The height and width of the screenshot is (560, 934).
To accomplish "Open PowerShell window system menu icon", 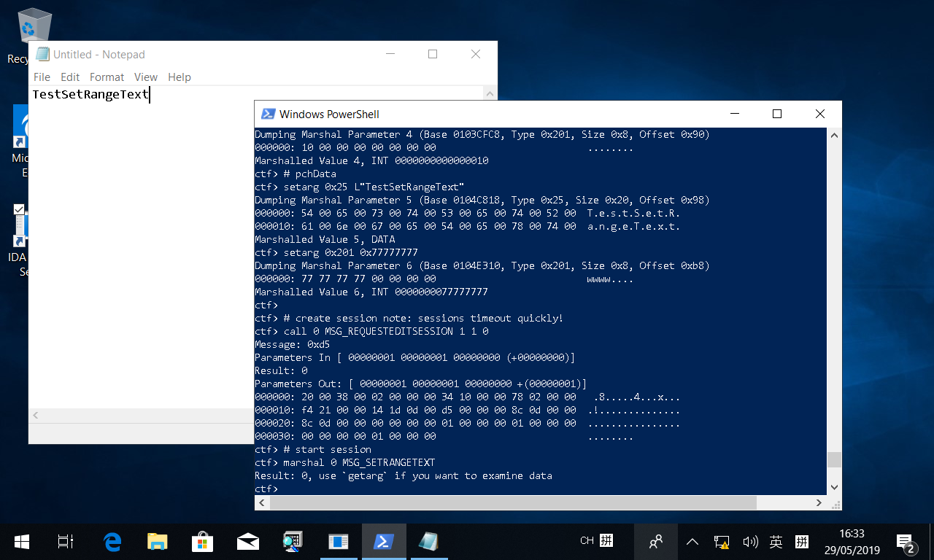I will point(268,114).
